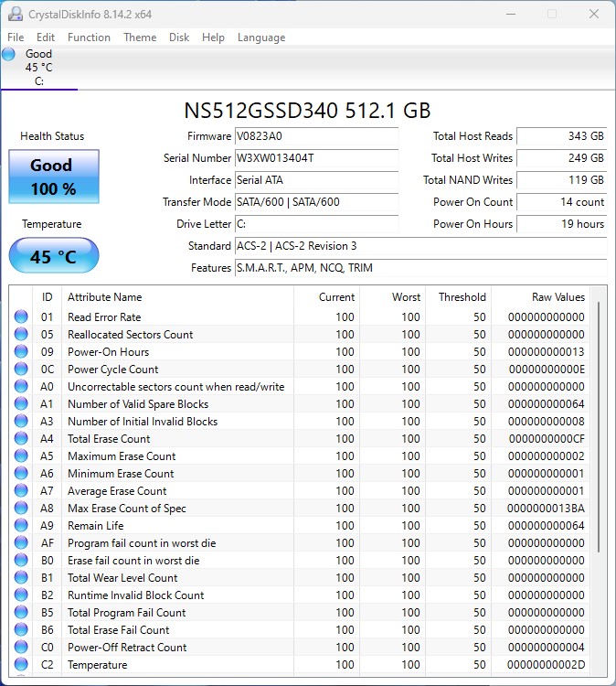
Task: Click the status orb for Remain Life
Action: click(21, 525)
